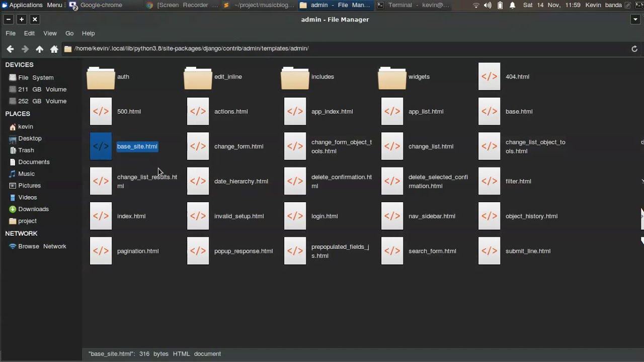
Task: Go back with the left arrow button
Action: point(10,49)
